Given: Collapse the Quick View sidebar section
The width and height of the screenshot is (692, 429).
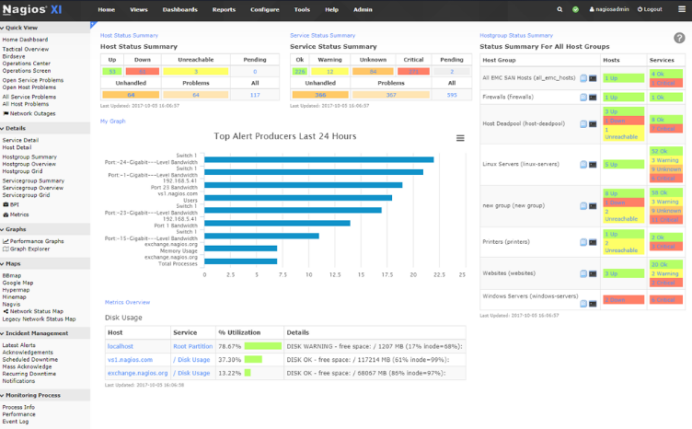Looking at the screenshot, I should point(19,27).
